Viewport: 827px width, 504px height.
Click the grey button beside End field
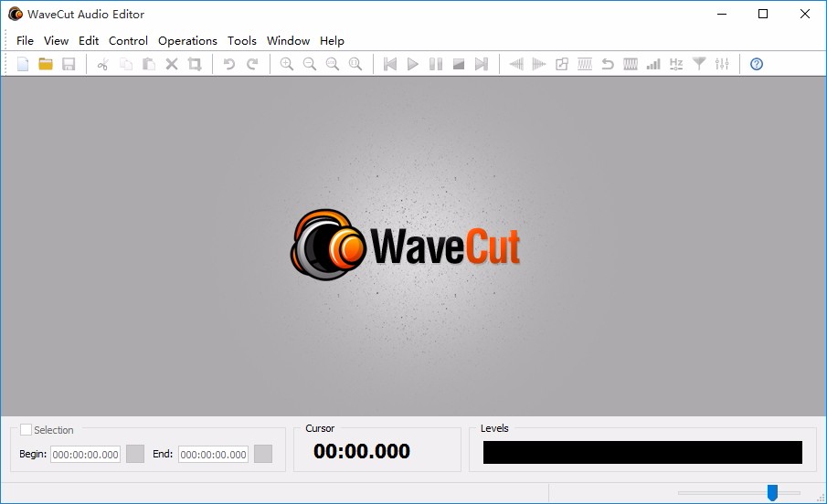pos(263,454)
